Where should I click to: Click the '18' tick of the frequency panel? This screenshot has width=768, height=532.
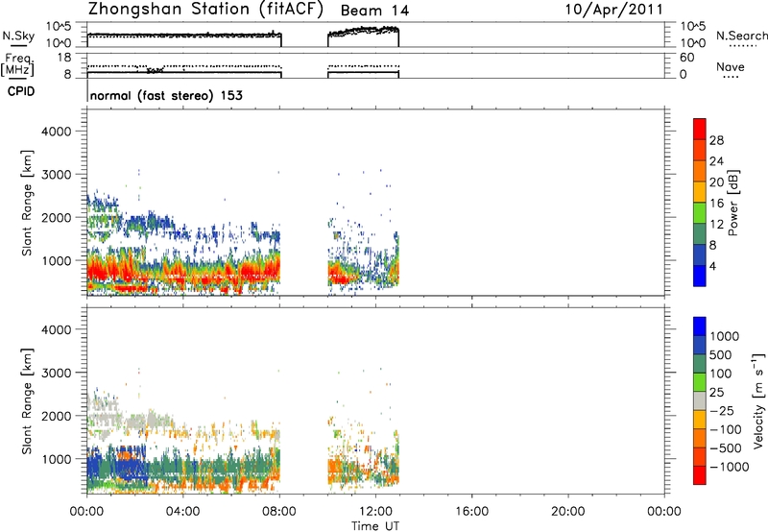click(64, 58)
